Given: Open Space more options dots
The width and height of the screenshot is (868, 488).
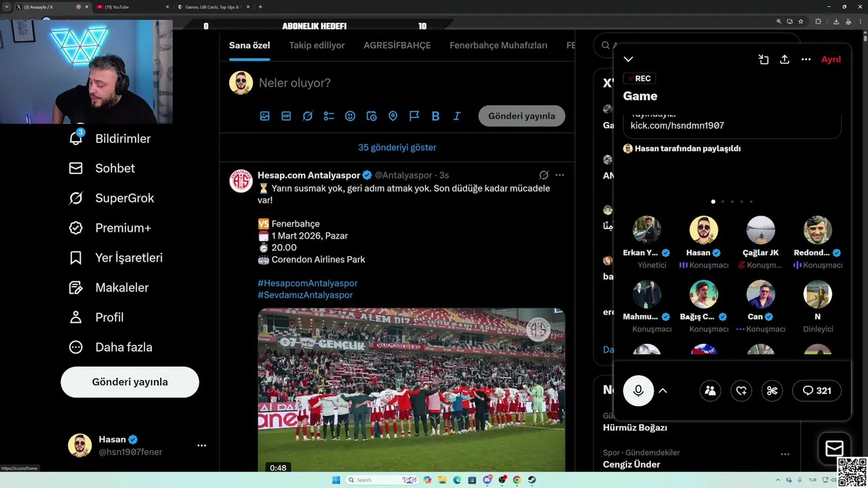Looking at the screenshot, I should tap(806, 60).
